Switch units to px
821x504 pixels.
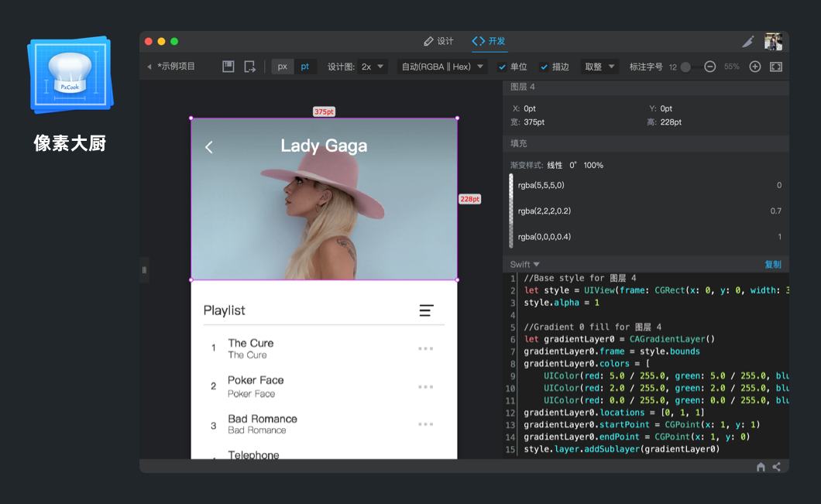click(x=283, y=67)
